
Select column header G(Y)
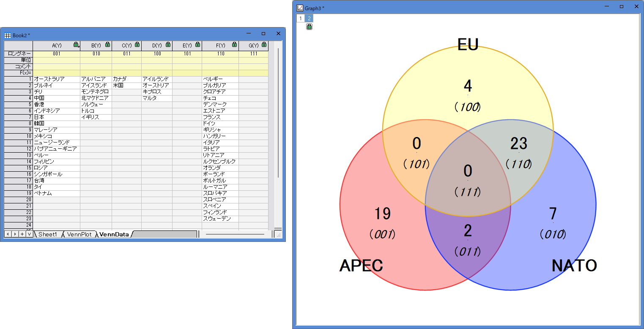pos(253,45)
